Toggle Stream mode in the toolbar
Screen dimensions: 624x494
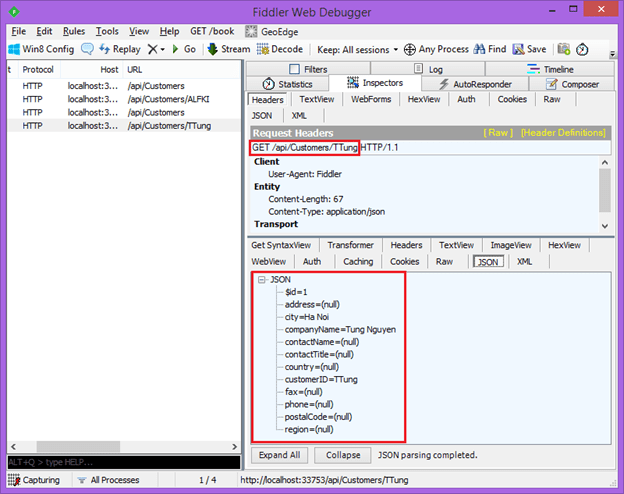(229, 49)
